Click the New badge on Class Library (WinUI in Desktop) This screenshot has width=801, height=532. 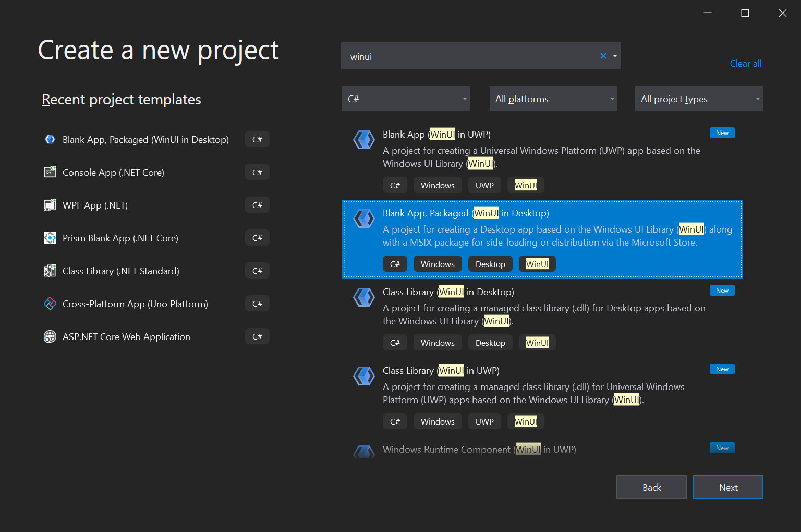722,291
